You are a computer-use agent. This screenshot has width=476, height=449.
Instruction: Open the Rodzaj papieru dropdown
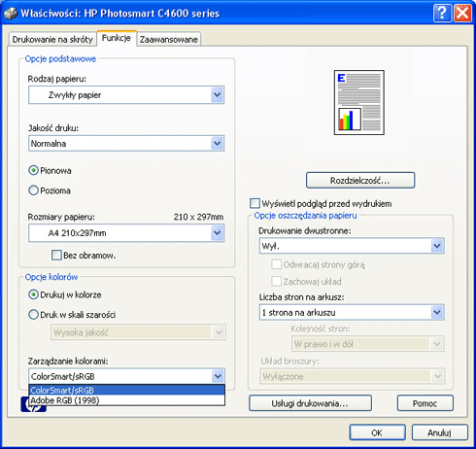click(126, 95)
